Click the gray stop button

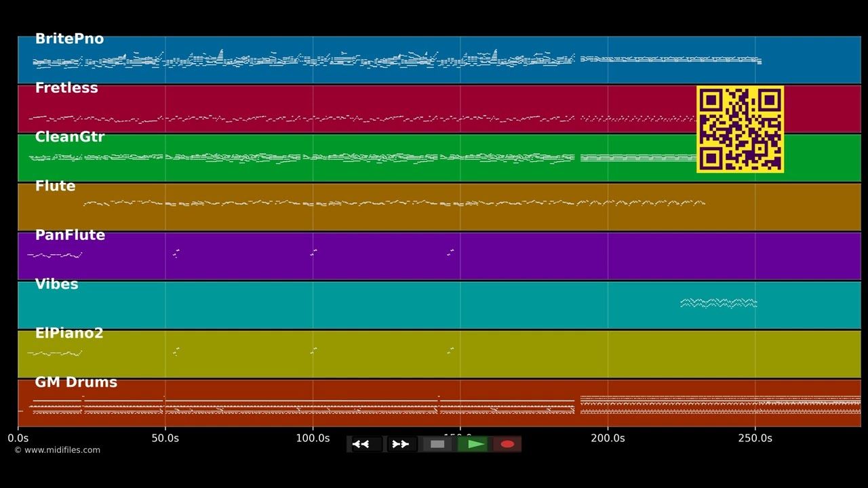point(437,444)
